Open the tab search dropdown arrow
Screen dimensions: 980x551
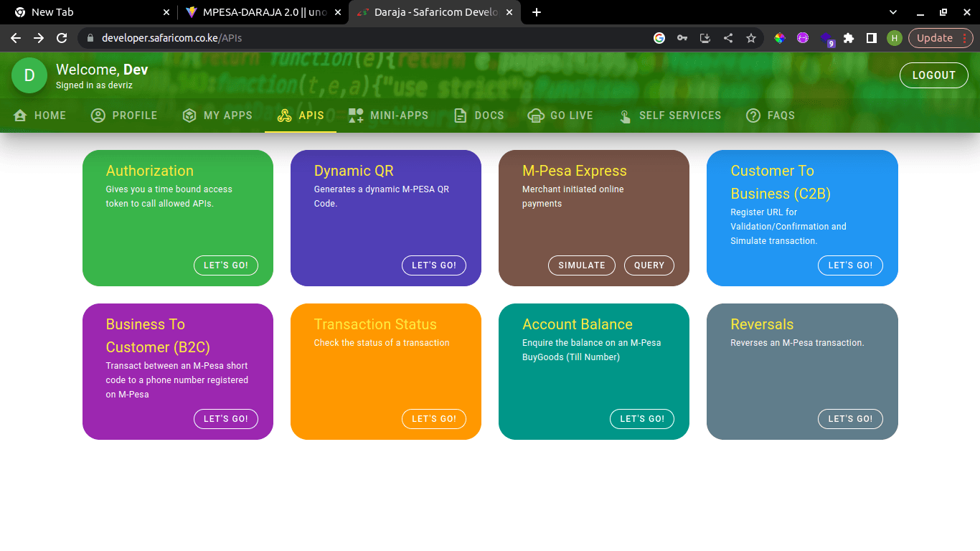pos(893,12)
